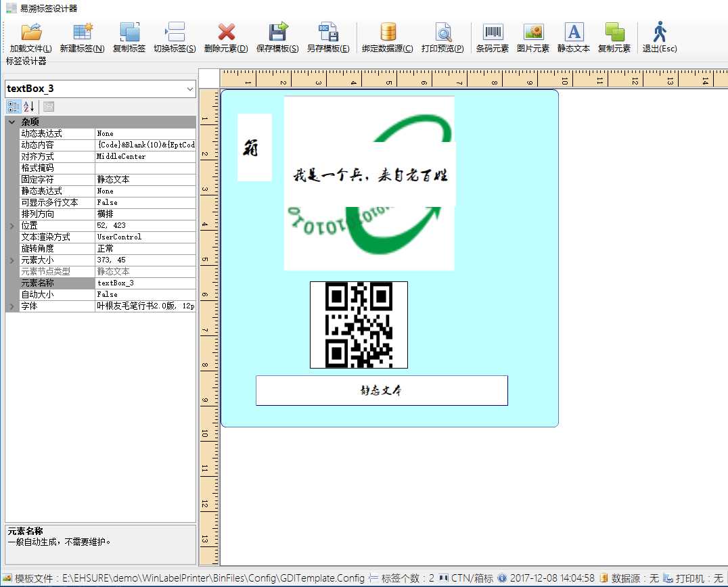Image resolution: width=728 pixels, height=587 pixels.
Task: Select the 动态表达式 None value
Action: (x=145, y=134)
